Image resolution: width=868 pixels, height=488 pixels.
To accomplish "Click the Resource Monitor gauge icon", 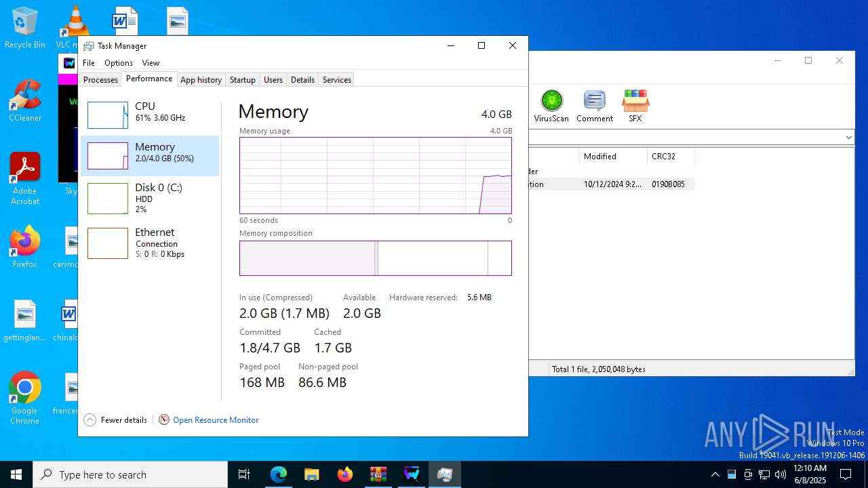I will coord(163,420).
